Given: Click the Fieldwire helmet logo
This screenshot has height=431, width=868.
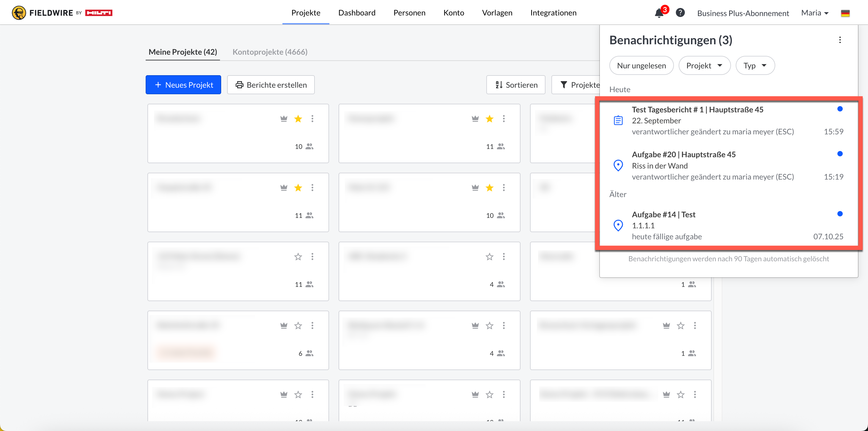Looking at the screenshot, I should pos(19,13).
